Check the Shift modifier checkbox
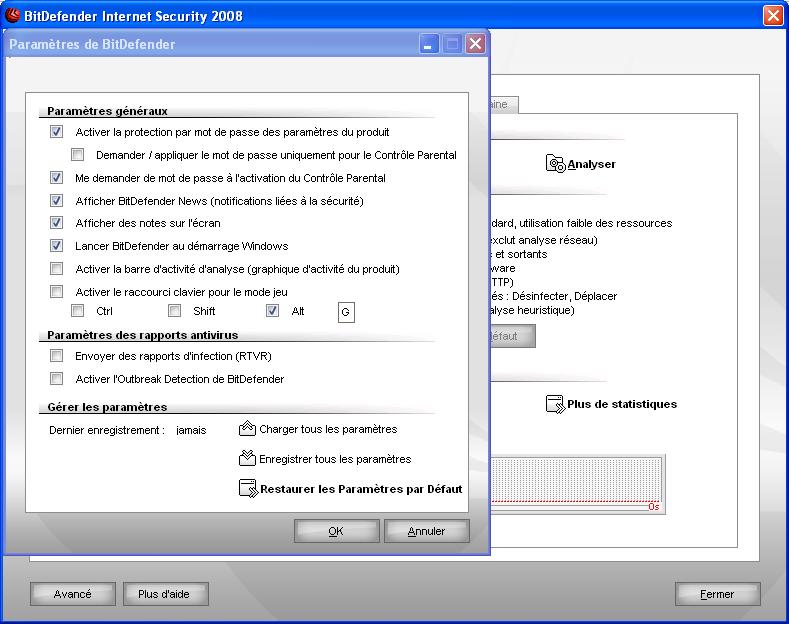The width and height of the screenshot is (789, 624). pyautogui.click(x=175, y=311)
